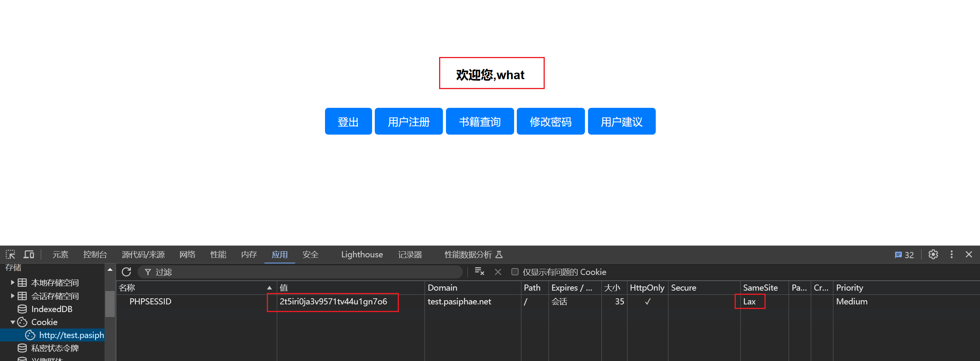Delete the selected cookie with X icon

(498, 272)
